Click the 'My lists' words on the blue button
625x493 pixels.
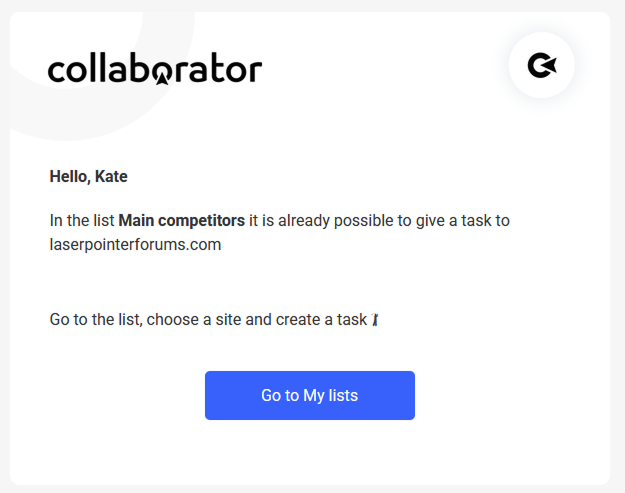(x=330, y=395)
